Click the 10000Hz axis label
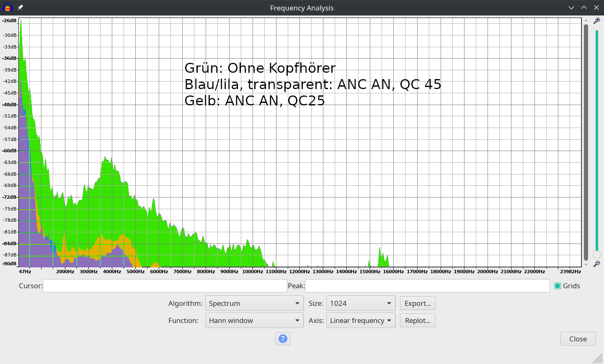Image resolution: width=604 pixels, height=364 pixels. 253,272
